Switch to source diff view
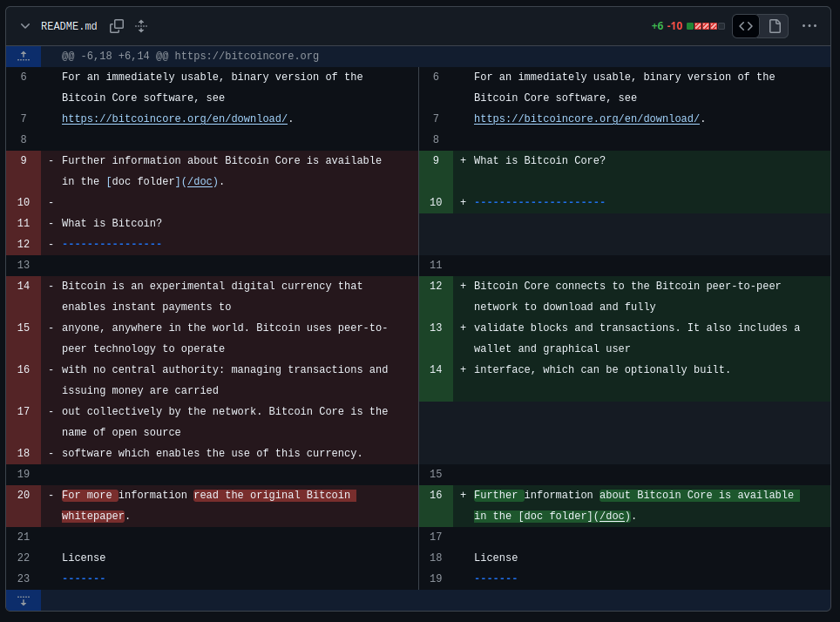 (746, 26)
